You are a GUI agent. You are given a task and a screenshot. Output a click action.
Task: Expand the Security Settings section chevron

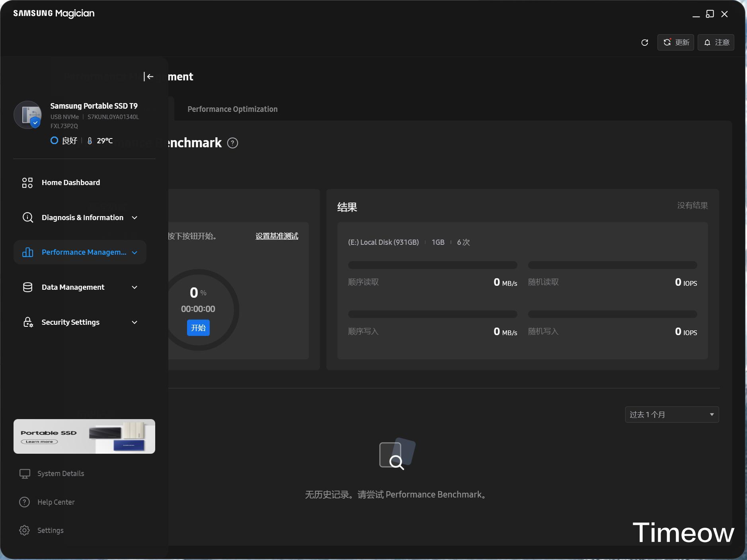135,322
